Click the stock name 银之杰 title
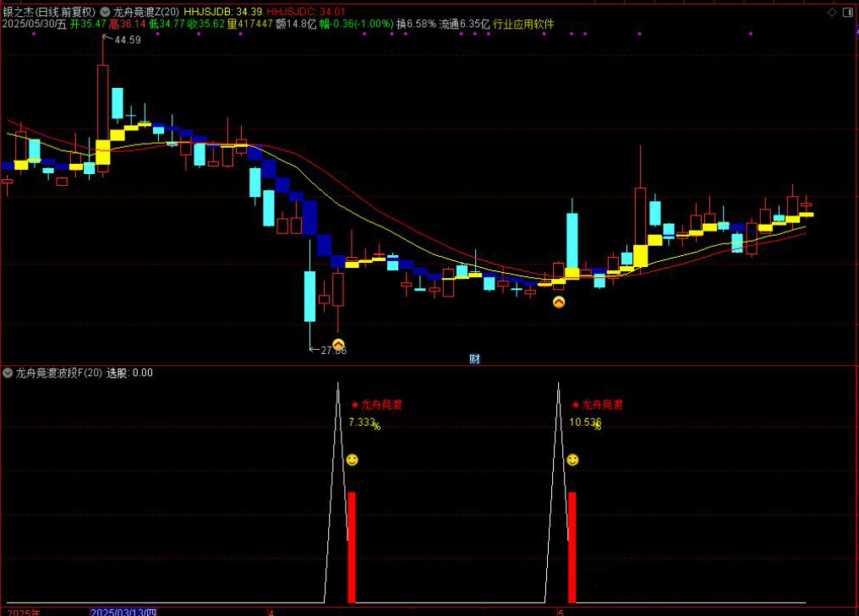 (x=17, y=12)
